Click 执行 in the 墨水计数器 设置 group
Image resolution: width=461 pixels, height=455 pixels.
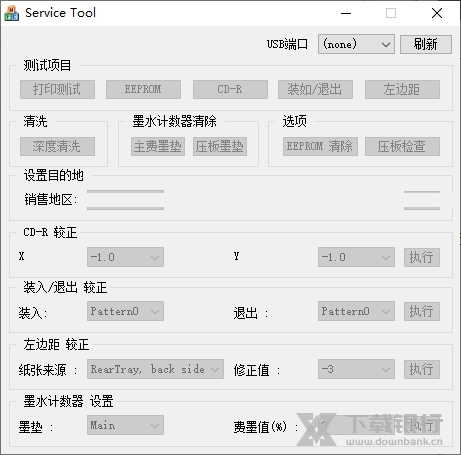click(x=422, y=425)
